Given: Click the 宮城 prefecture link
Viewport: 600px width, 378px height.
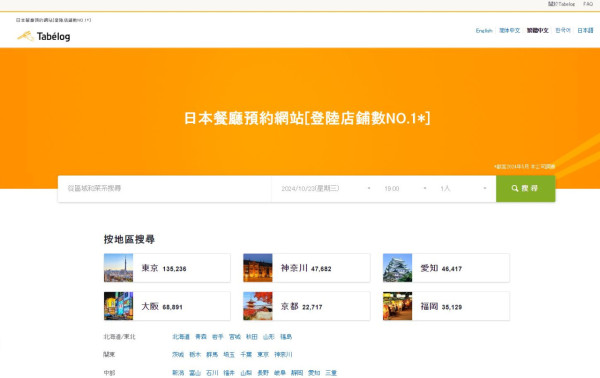Looking at the screenshot, I should 235,337.
